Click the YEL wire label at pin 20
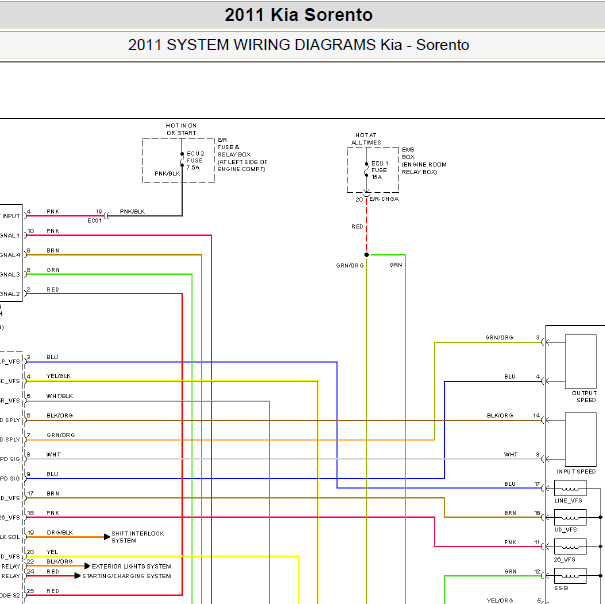The width and height of the screenshot is (605, 604). [52, 552]
